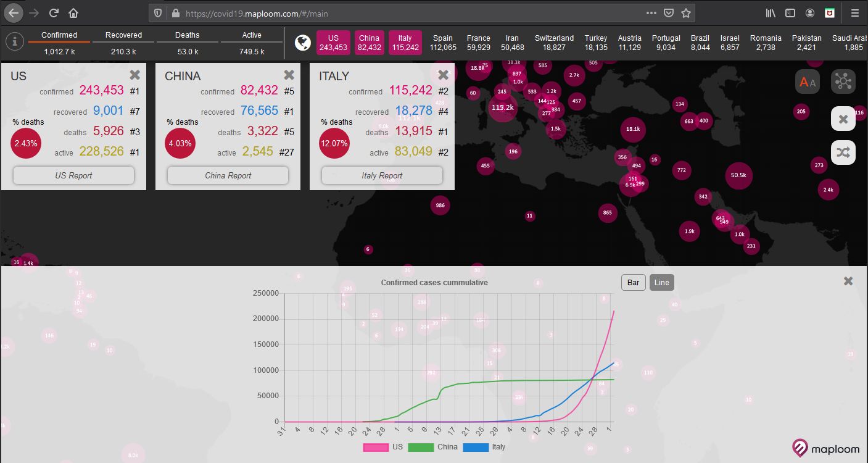Click the shuffle arrows icon
Screen dimensions: 868x463
(843, 153)
